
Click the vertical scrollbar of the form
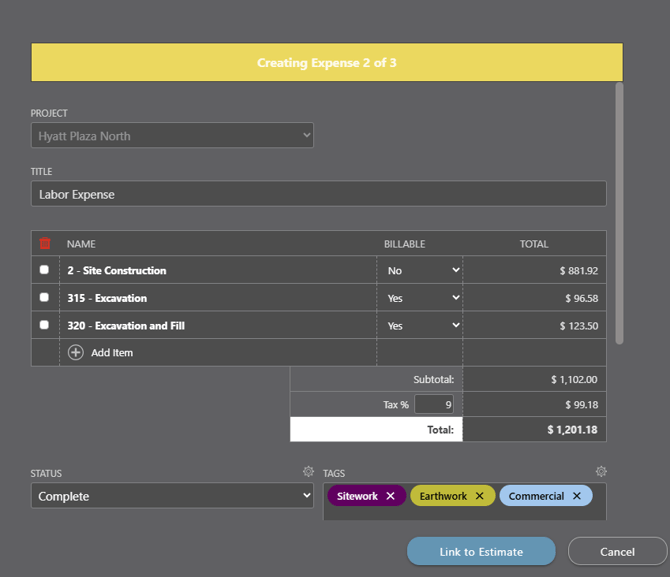(619, 214)
